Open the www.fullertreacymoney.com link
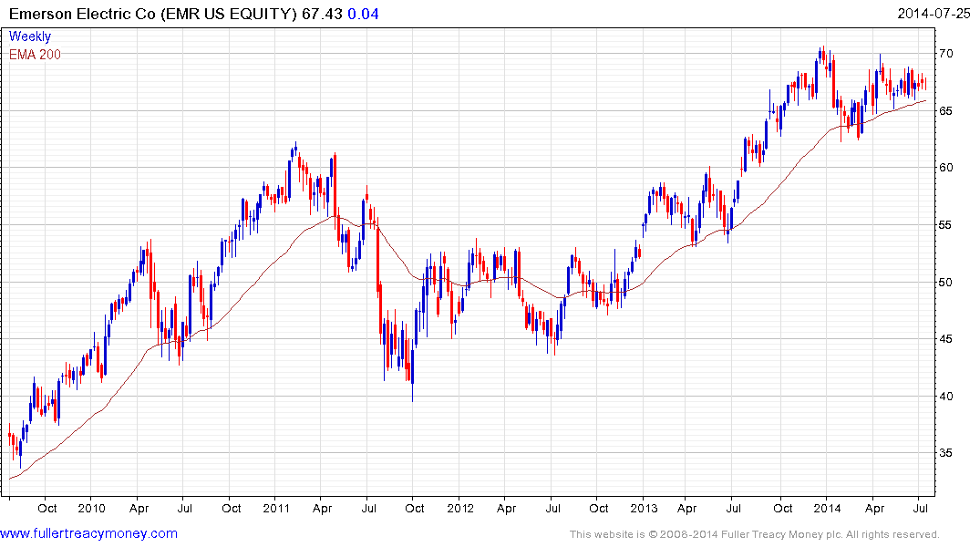This screenshot has height=547, width=980. point(88,534)
